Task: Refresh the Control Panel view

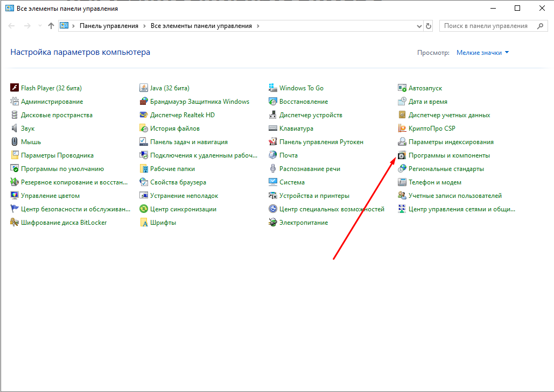Action: pos(429,26)
